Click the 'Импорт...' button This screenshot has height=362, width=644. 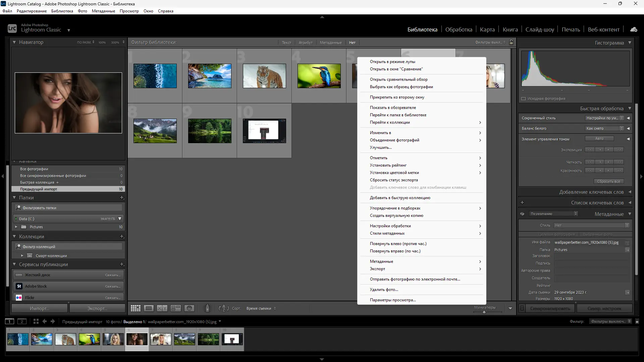click(39, 308)
